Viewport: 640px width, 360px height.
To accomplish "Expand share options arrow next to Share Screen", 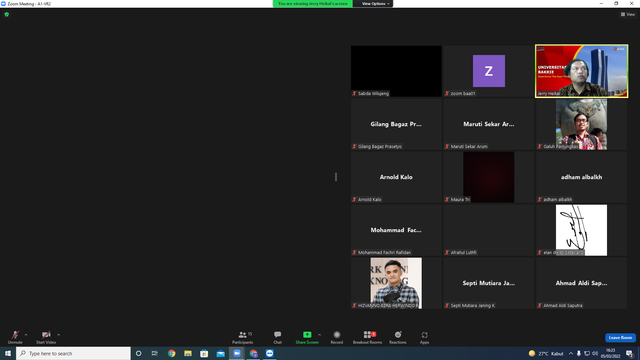I will click(319, 335).
